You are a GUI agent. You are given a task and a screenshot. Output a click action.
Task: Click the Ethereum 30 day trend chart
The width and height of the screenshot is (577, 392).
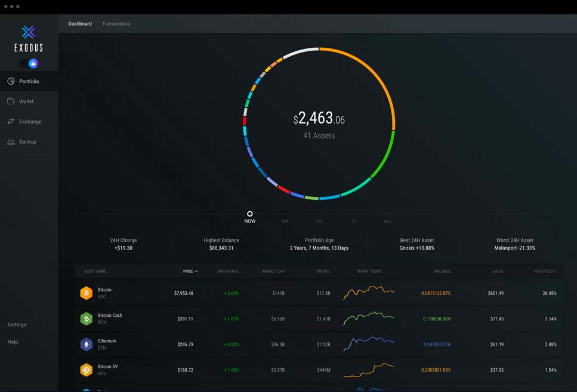pyautogui.click(x=369, y=344)
